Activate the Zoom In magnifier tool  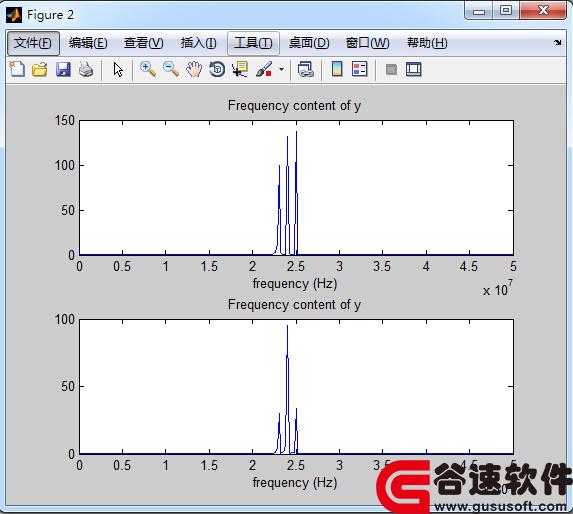click(x=148, y=69)
